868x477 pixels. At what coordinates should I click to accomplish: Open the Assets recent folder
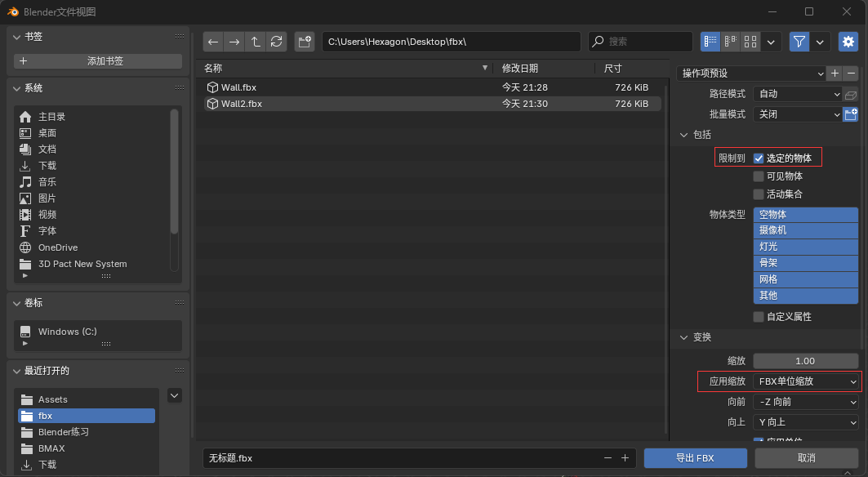[x=53, y=399]
